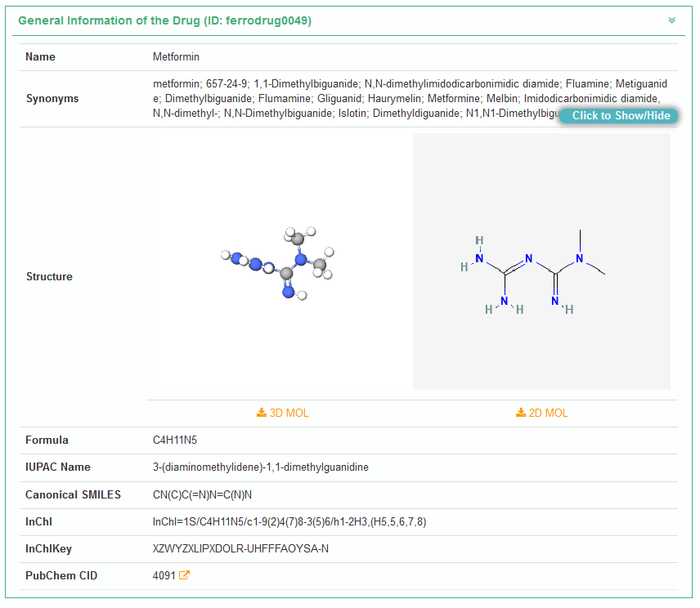This screenshot has width=700, height=608.
Task: Click the InChI string value
Action: [289, 521]
